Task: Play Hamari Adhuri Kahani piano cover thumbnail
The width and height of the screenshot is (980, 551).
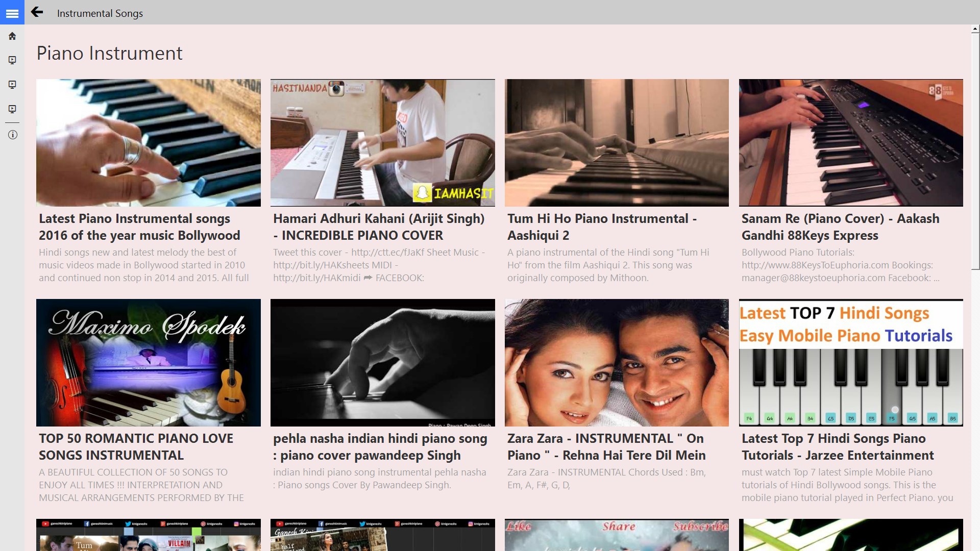Action: pos(382,142)
